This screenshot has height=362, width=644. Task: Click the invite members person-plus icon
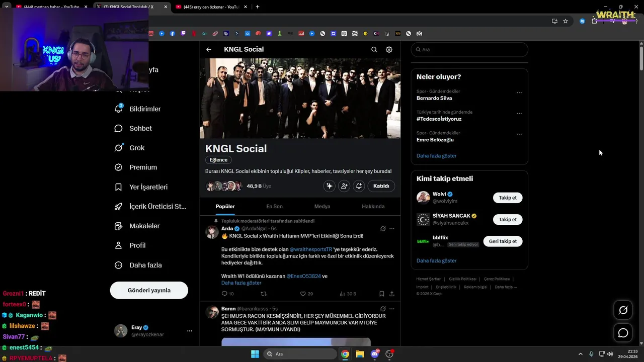344,186
